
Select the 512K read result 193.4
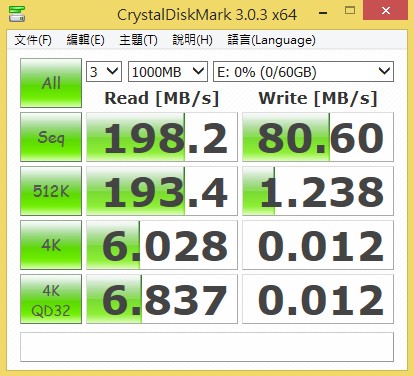tap(162, 191)
